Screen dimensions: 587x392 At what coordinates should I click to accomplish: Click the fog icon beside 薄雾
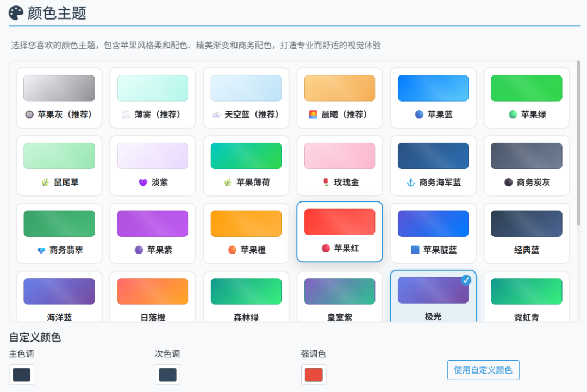coord(126,115)
